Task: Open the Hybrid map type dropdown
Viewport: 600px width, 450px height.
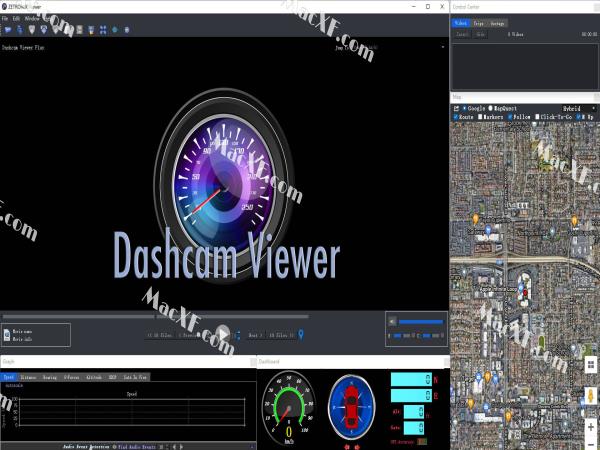Action: pos(579,109)
